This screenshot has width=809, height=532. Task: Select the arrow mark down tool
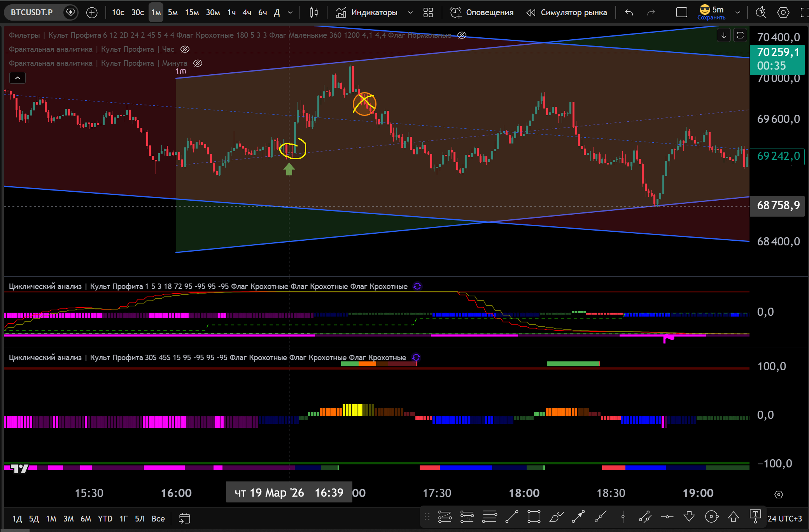[x=689, y=517]
